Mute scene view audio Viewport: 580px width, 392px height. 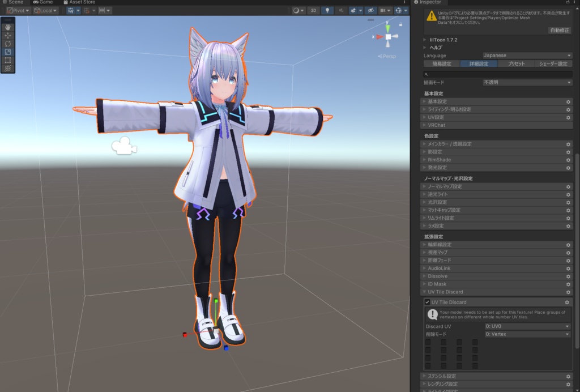coord(342,10)
